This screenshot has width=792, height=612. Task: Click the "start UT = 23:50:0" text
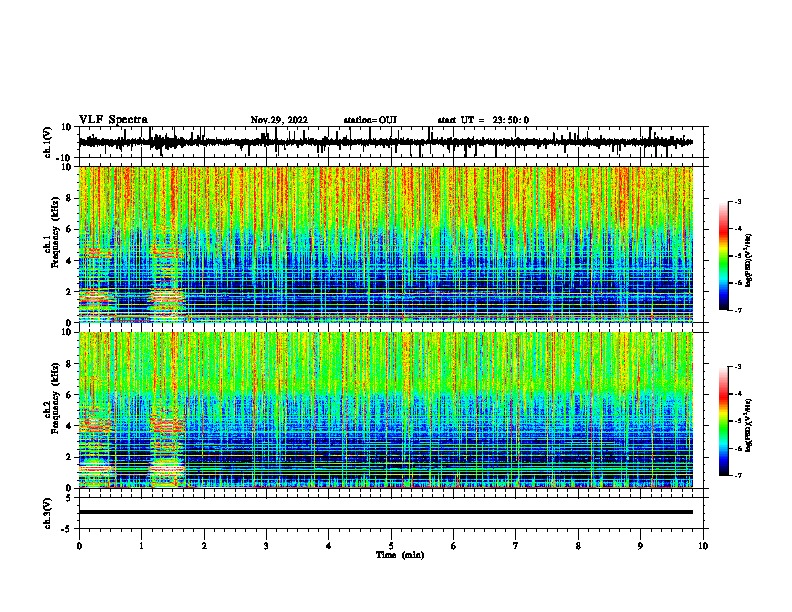(483, 120)
